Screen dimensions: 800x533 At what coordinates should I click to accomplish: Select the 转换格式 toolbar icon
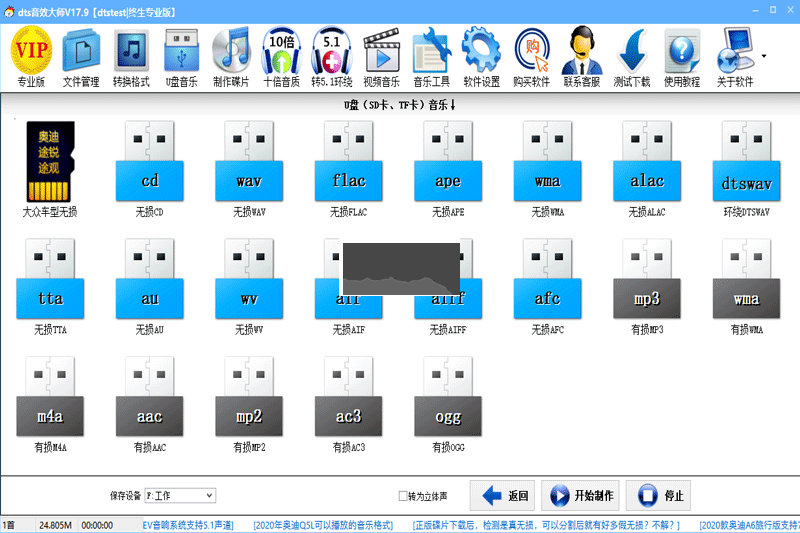131,57
